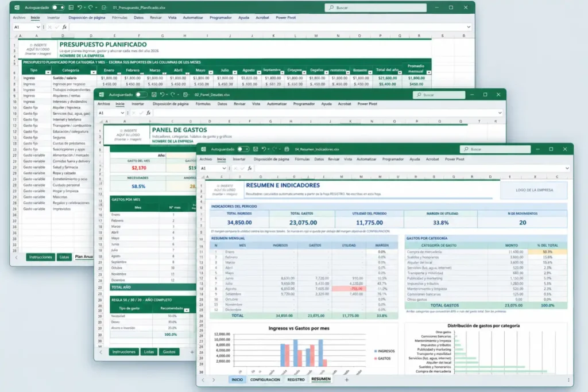Open Datos tab in Panel_Deudas window

[222, 104]
